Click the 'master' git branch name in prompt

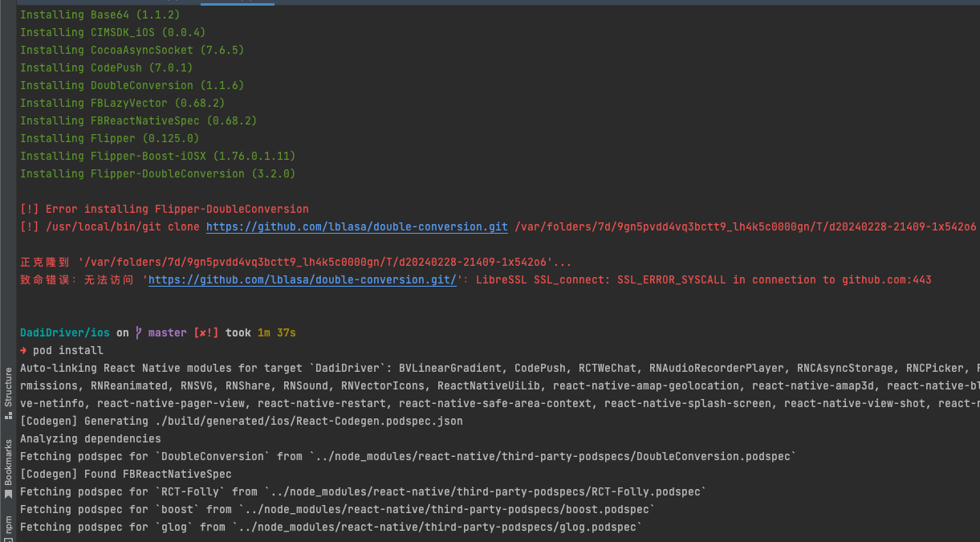168,332
